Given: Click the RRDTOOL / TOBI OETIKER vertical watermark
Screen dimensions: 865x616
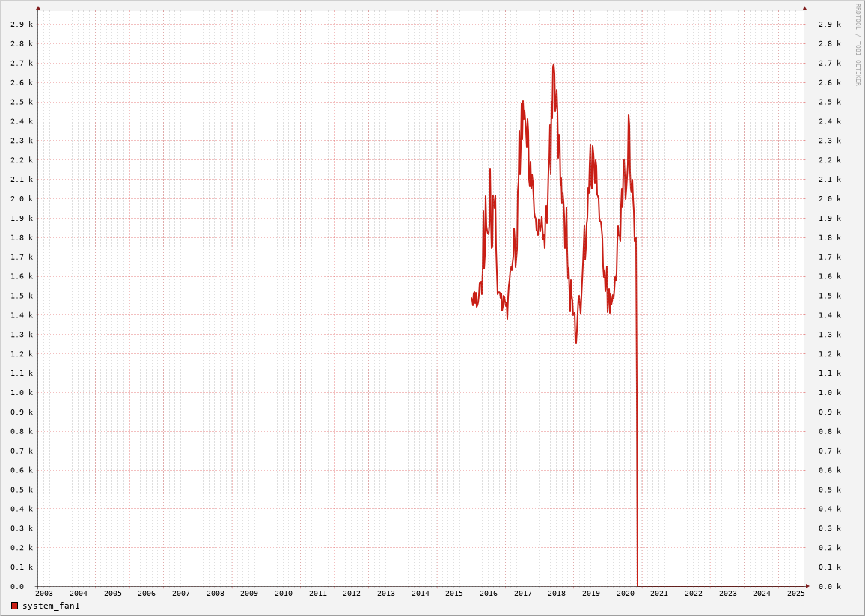Looking at the screenshot, I should (x=858, y=45).
